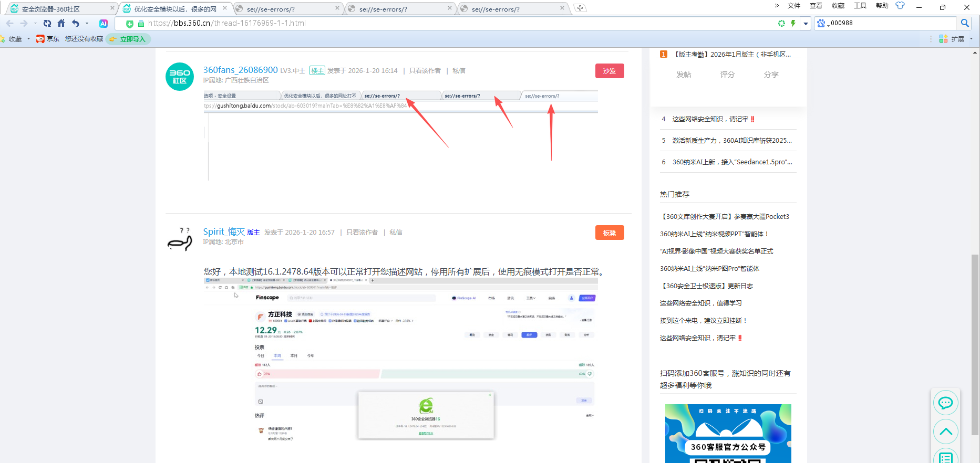Open the Baidu search engine selector
The height and width of the screenshot is (463, 980).
pyautogui.click(x=822, y=23)
